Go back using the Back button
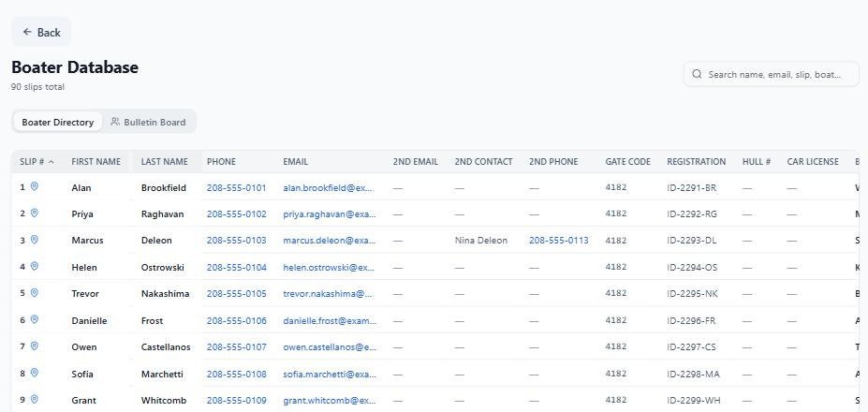 [41, 32]
